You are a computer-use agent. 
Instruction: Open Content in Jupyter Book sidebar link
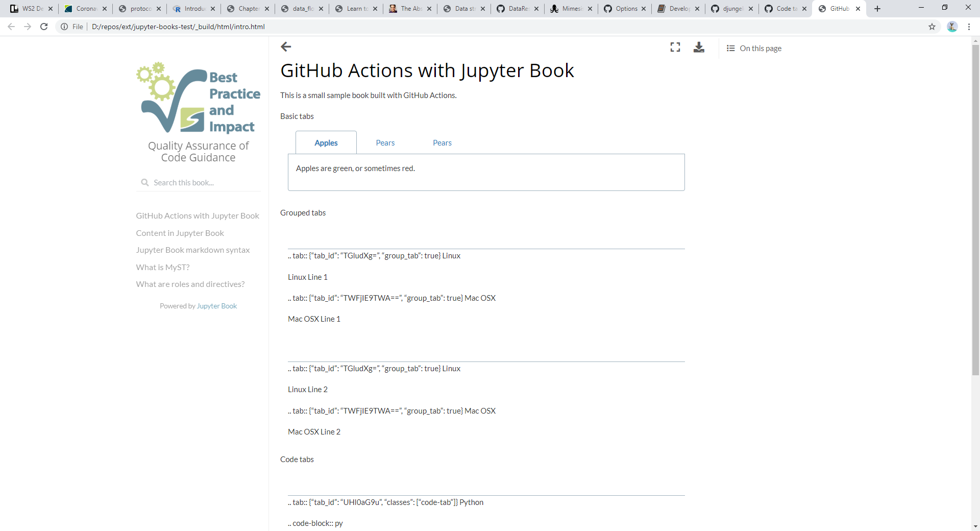180,233
